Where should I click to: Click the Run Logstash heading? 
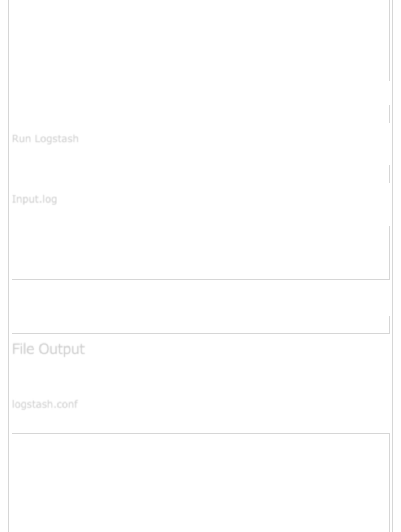pos(45,139)
